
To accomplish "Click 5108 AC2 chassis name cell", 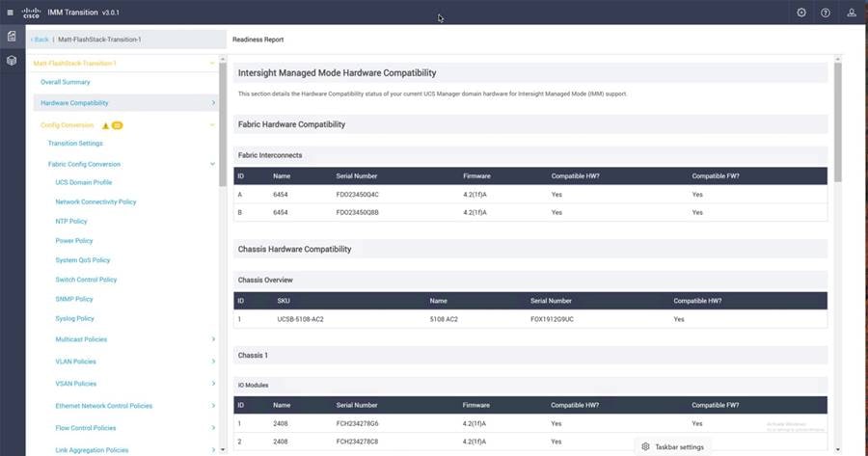I will (444, 319).
